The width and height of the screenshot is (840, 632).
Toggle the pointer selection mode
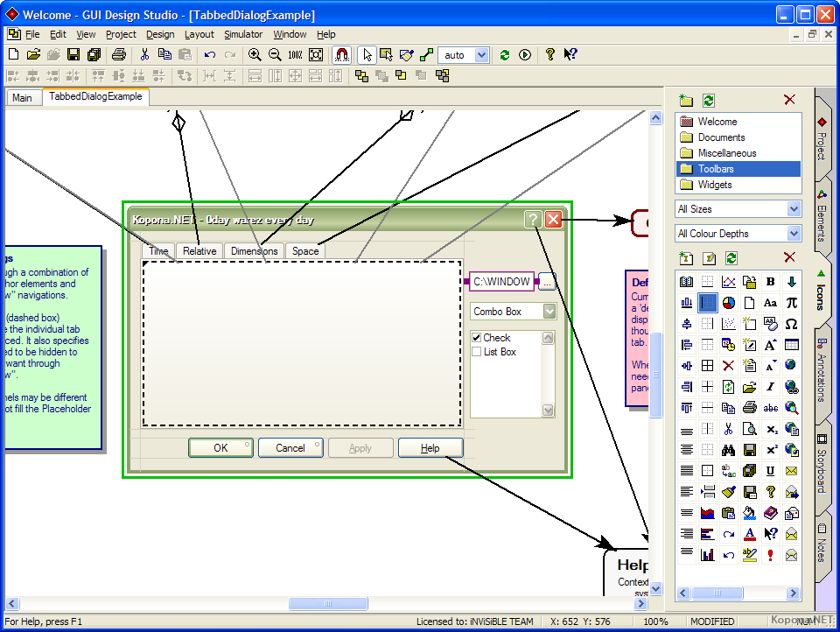pos(367,54)
